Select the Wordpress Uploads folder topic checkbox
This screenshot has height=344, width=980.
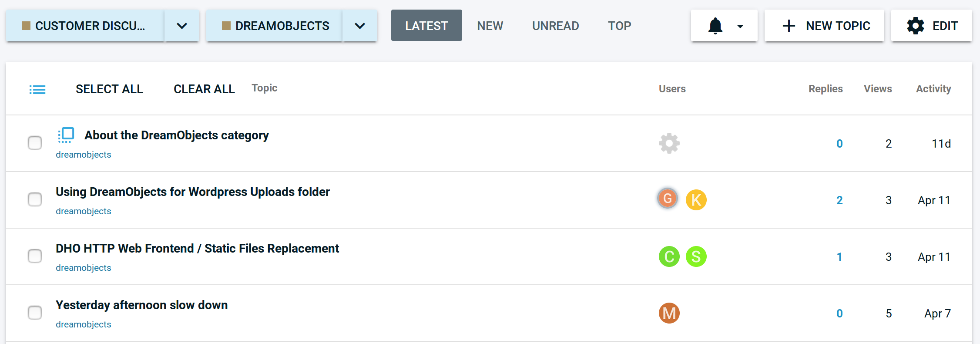tap(35, 199)
